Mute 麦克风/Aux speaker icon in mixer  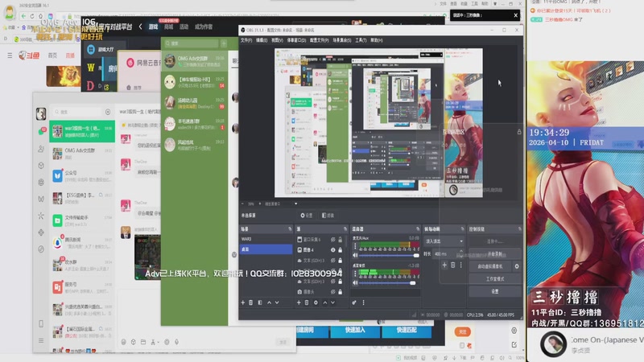[355, 255]
